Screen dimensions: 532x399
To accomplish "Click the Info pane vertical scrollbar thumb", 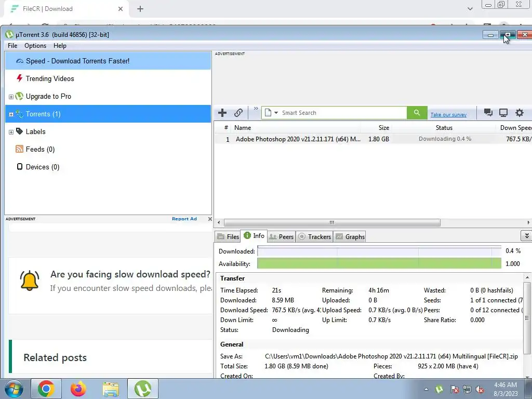I will pyautogui.click(x=527, y=318).
